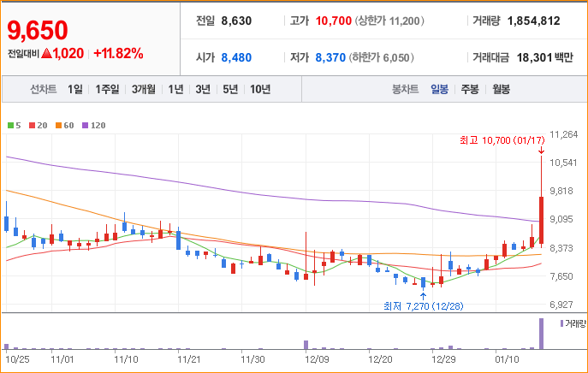This screenshot has height=373, width=588.
Task: Click the 7,650 price axis label
Action: (561, 276)
